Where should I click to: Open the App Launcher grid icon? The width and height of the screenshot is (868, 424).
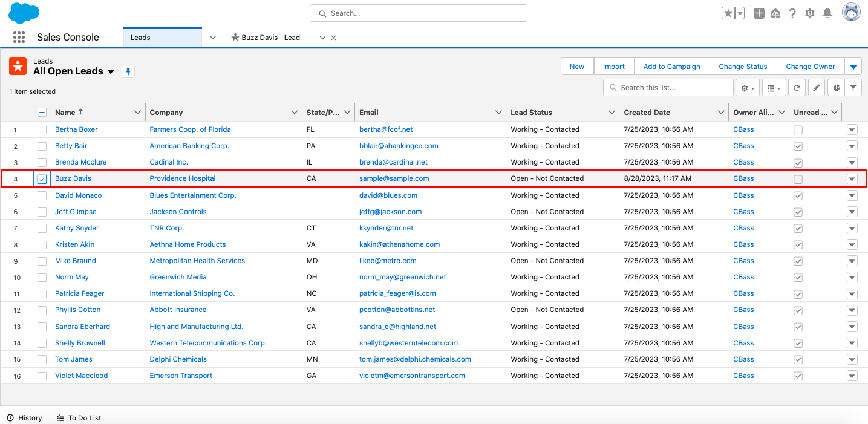[x=19, y=38]
